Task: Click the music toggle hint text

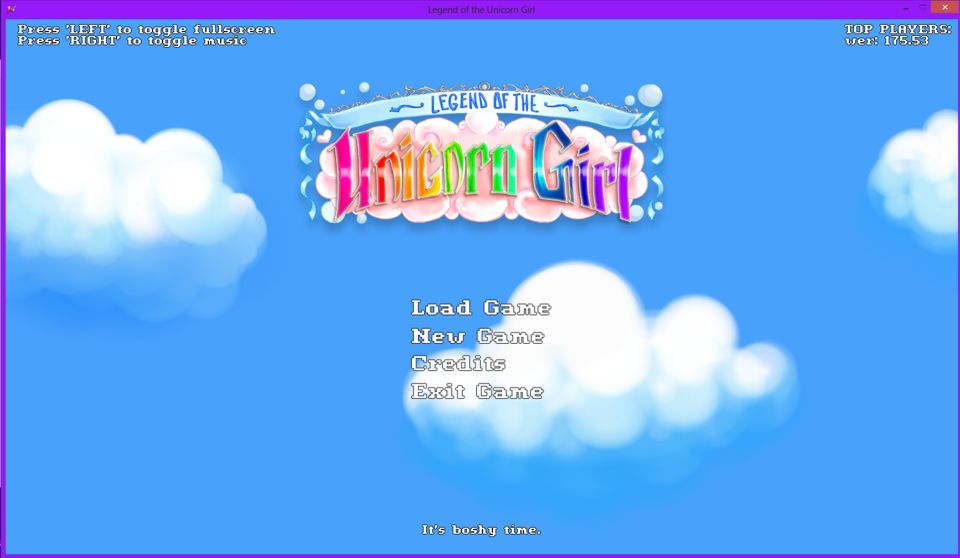Action: (x=132, y=41)
